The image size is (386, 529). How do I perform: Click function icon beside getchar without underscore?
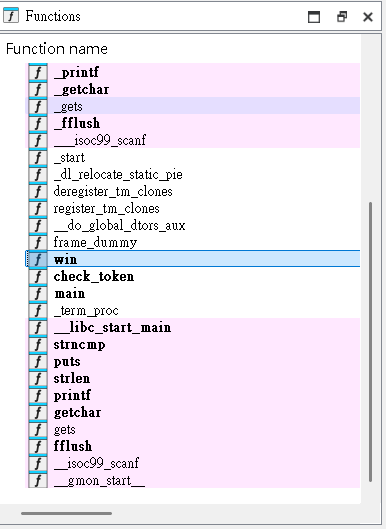[x=38, y=412]
